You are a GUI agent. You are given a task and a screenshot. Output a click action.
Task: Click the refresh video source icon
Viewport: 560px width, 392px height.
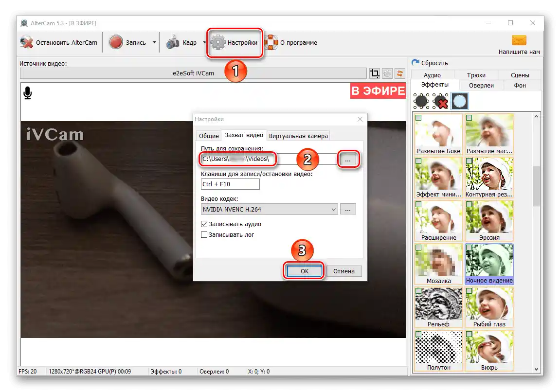[400, 73]
